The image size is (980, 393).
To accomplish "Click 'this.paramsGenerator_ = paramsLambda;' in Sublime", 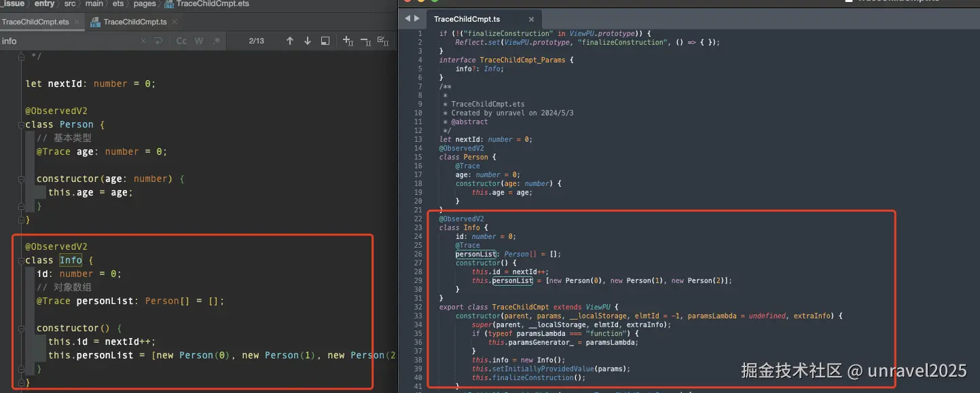I will (564, 343).
